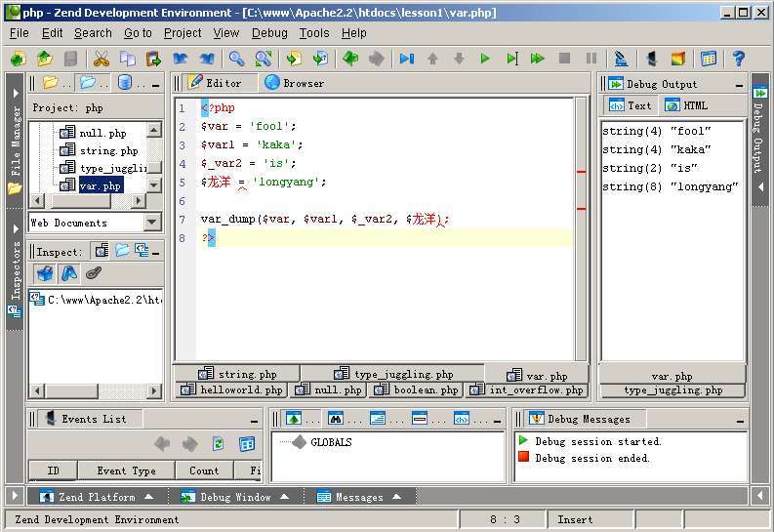Click the Copy icon in toolbar

click(x=127, y=59)
